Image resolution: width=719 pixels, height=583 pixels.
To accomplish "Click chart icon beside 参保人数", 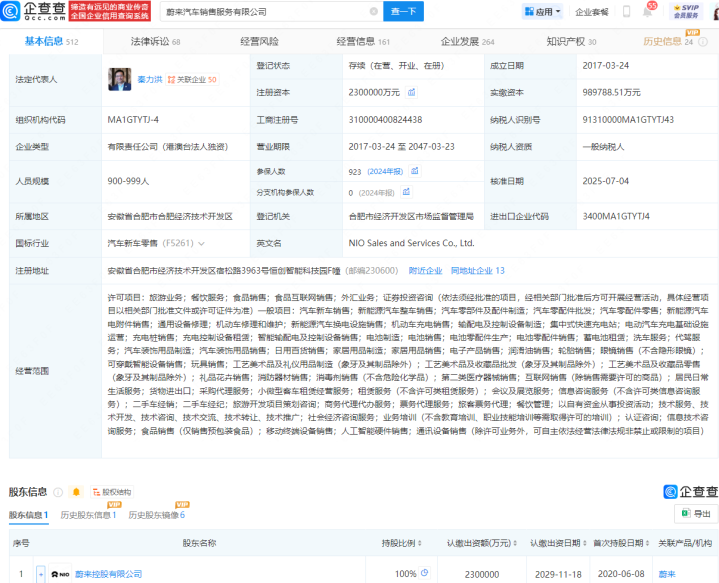I will coord(415,171).
